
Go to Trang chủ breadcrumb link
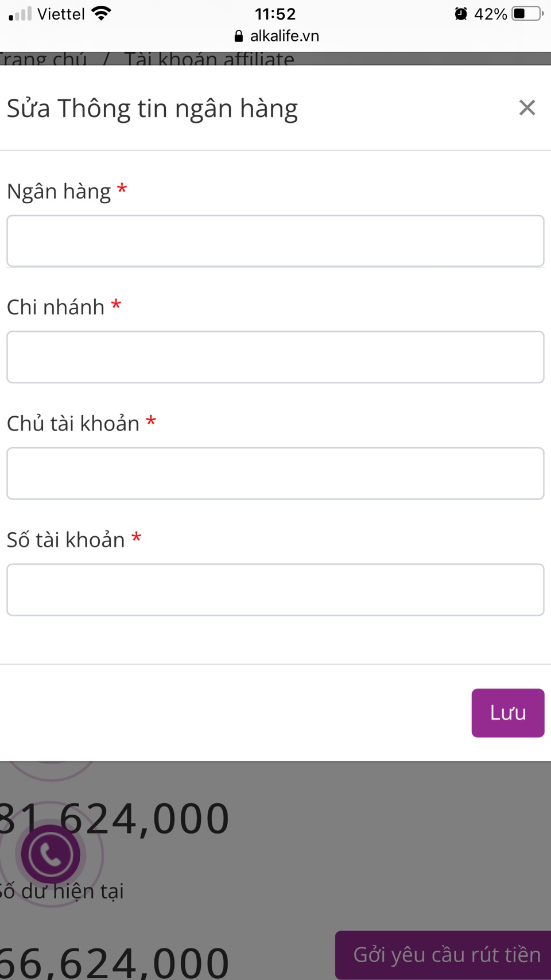tap(43, 59)
